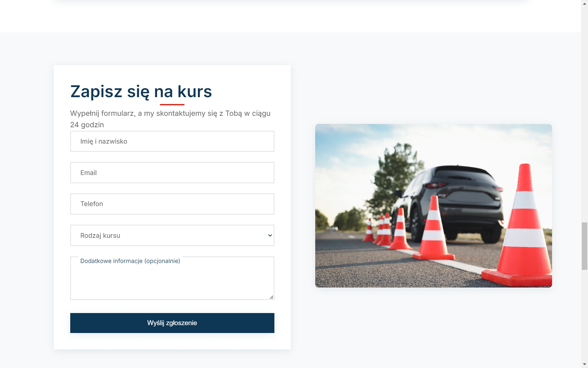Viewport: 588px width, 368px height.
Task: Click the photo of traffic cones and car
Action: pos(433,205)
